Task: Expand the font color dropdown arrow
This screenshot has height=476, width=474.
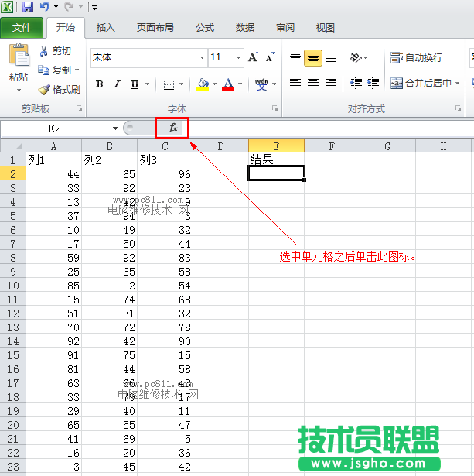Action: (x=240, y=84)
